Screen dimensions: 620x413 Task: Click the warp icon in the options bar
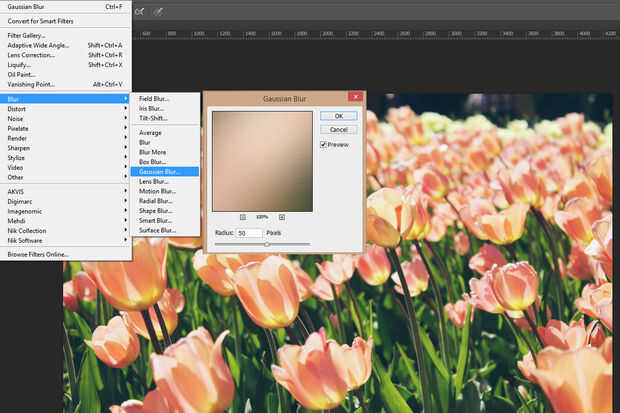(139, 12)
